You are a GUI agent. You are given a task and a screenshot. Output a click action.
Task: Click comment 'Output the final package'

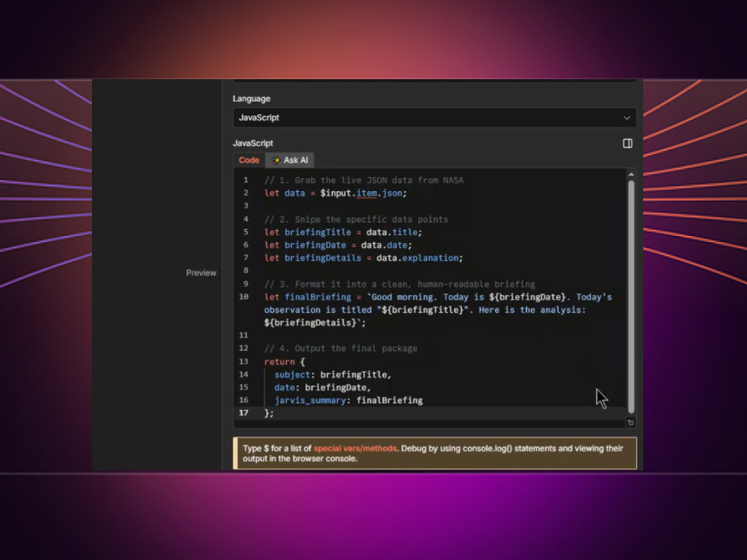(341, 348)
